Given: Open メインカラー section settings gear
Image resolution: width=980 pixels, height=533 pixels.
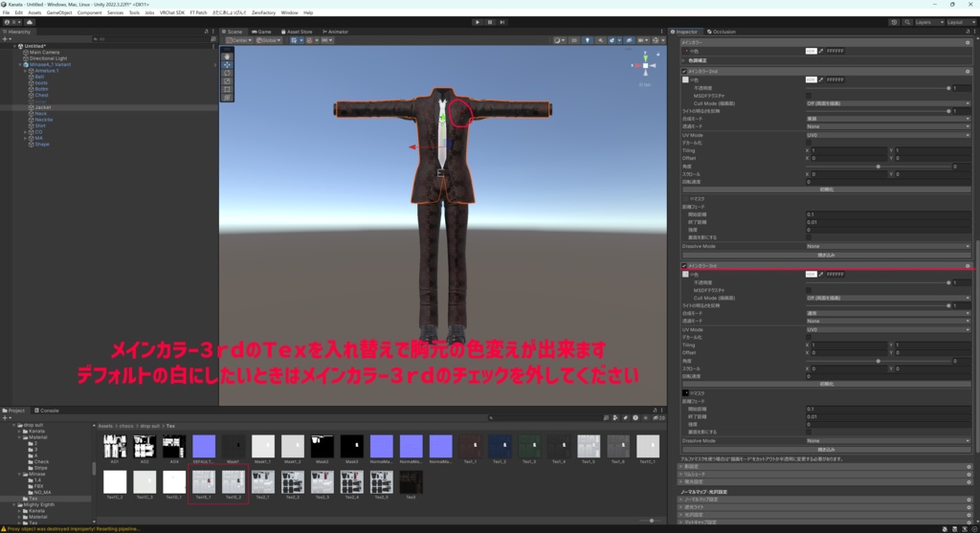Looking at the screenshot, I should [968, 42].
